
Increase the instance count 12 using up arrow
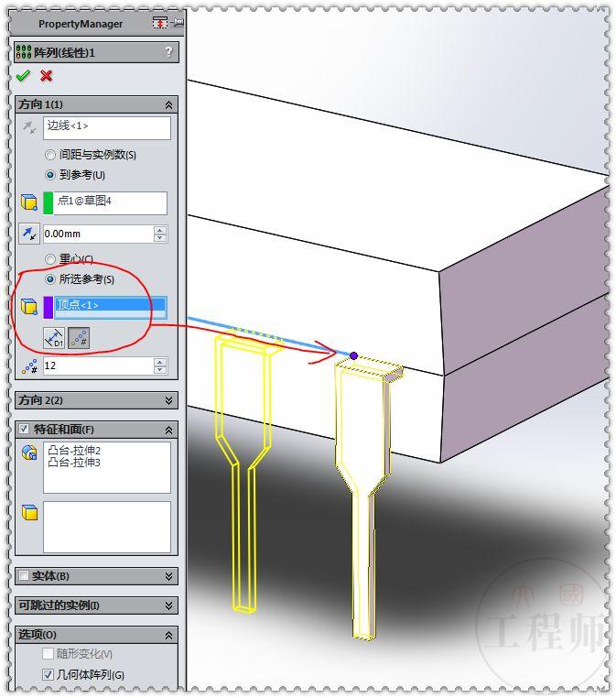[x=160, y=362]
